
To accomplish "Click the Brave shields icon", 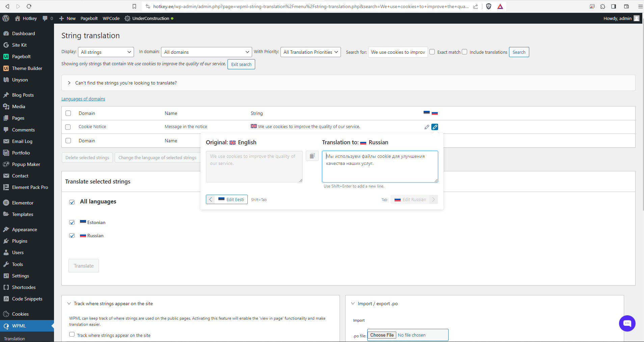I will tap(489, 6).
